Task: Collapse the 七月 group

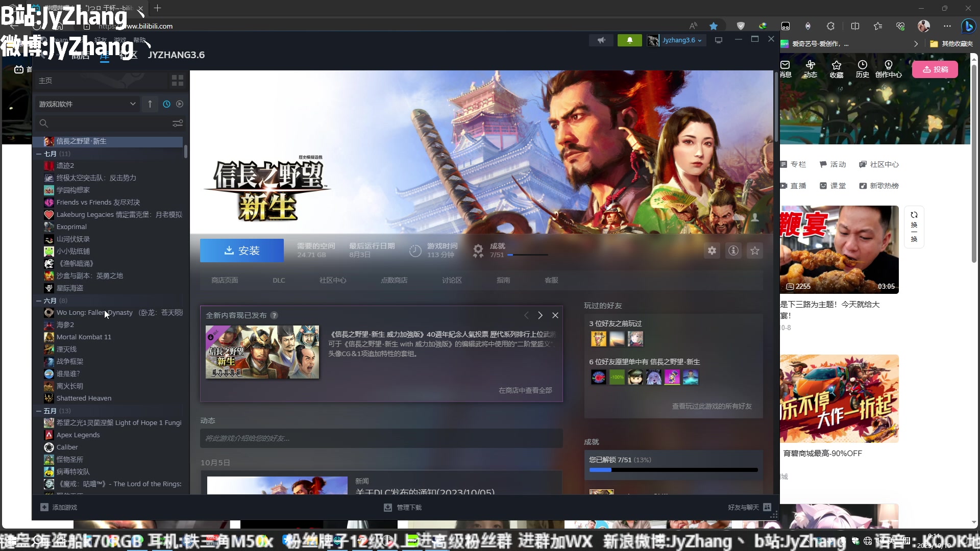Action: [39, 154]
